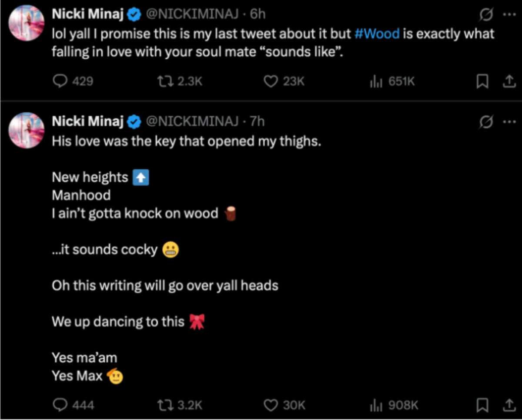Click the Nicki Minaj avatar on first tweet
Image resolution: width=522 pixels, height=420 pixels.
pos(27,23)
